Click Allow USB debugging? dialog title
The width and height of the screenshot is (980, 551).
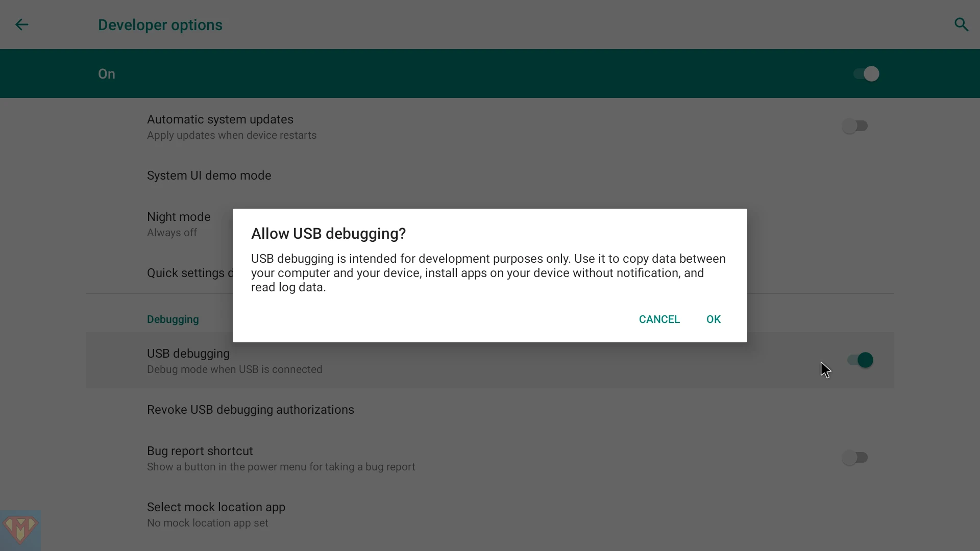(x=328, y=234)
